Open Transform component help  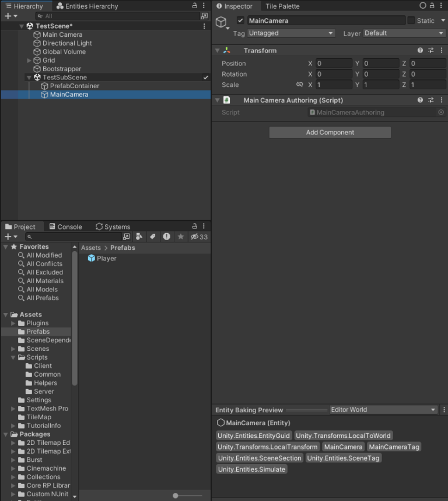[x=420, y=50]
